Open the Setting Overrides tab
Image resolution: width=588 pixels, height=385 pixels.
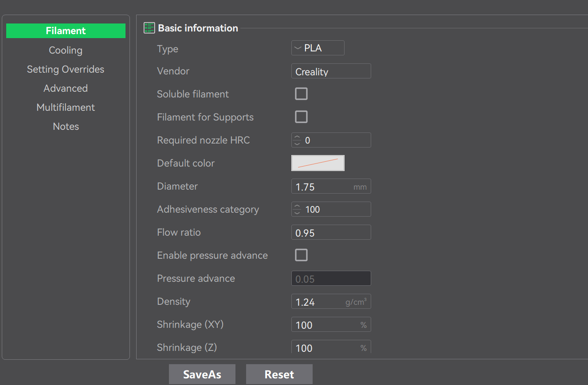(66, 70)
